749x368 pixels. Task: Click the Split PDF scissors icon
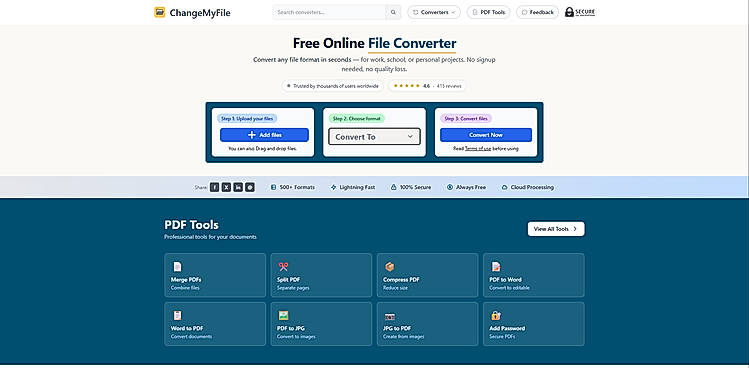[x=283, y=267]
